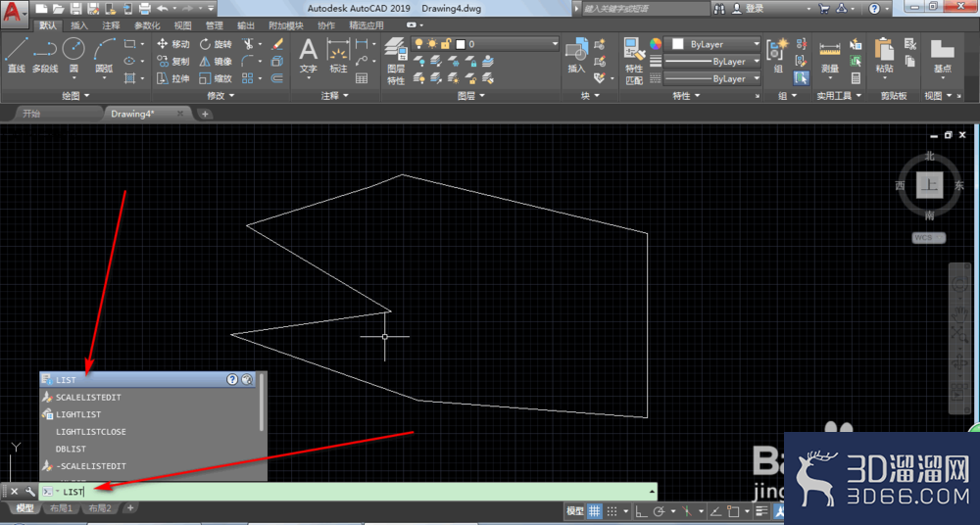Insert a Table using the table icon

362,78
